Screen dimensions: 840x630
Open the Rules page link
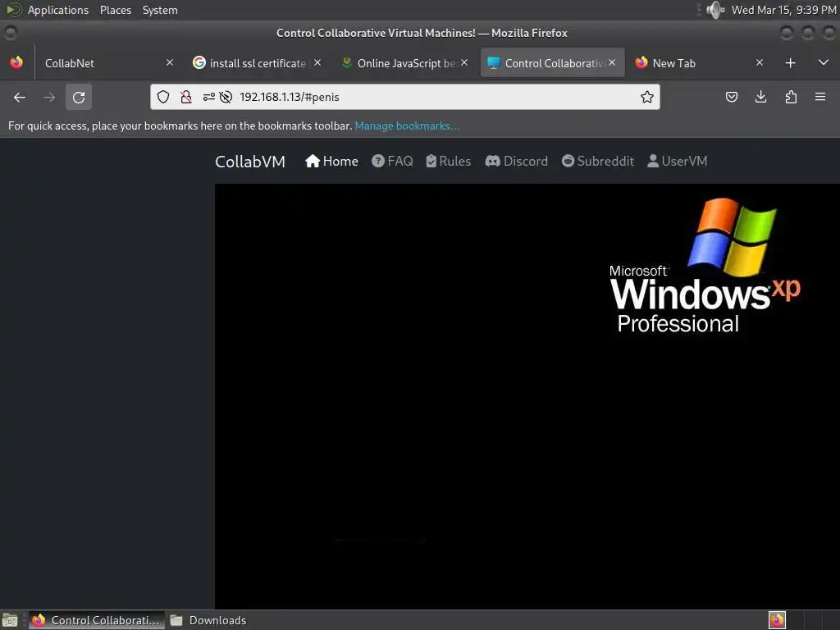[x=449, y=162]
